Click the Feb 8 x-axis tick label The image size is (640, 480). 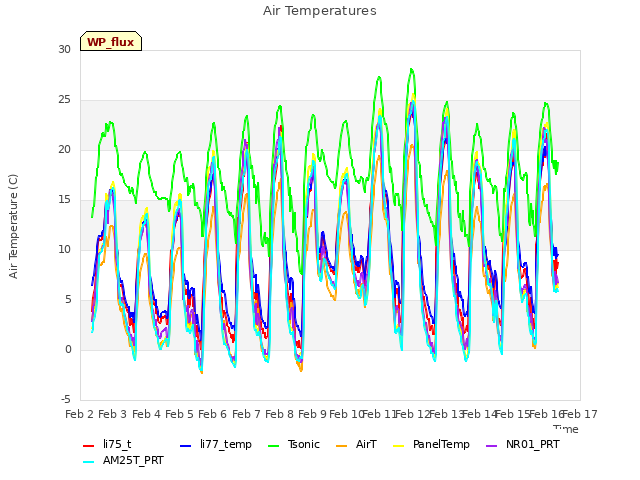coord(279,414)
